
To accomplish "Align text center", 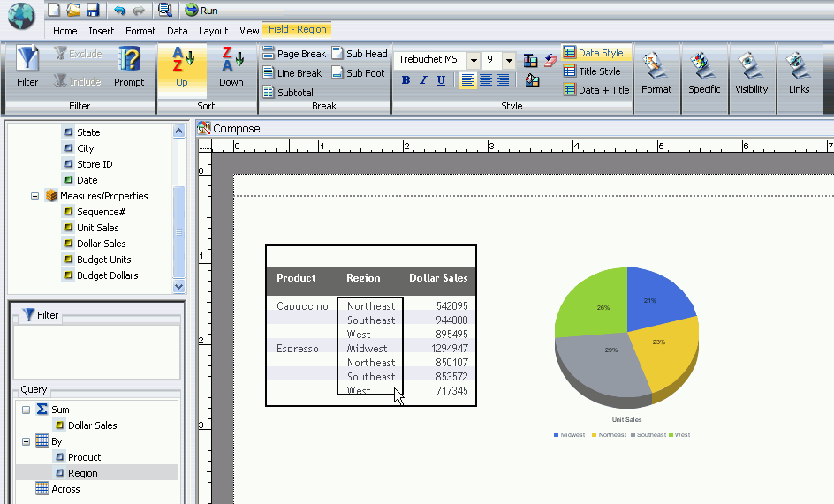I will pyautogui.click(x=486, y=80).
